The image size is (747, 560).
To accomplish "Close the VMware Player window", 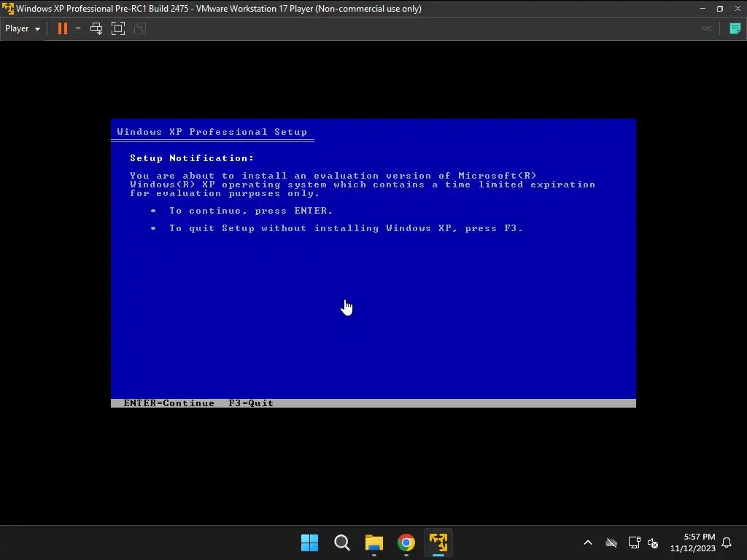I will pos(738,9).
